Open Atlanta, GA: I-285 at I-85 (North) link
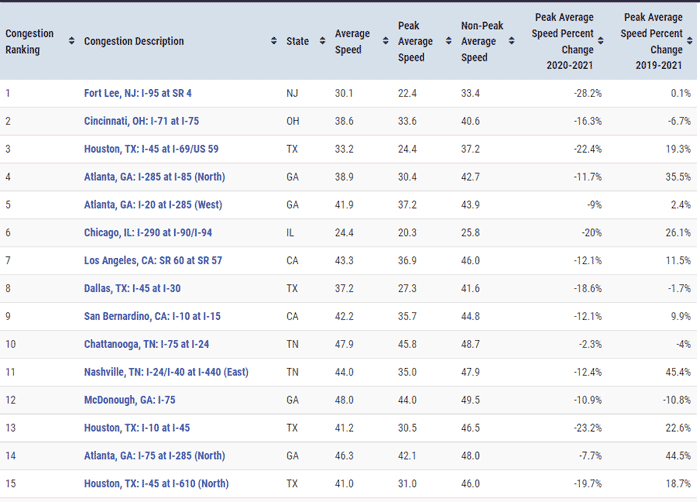The width and height of the screenshot is (700, 502). 154,177
